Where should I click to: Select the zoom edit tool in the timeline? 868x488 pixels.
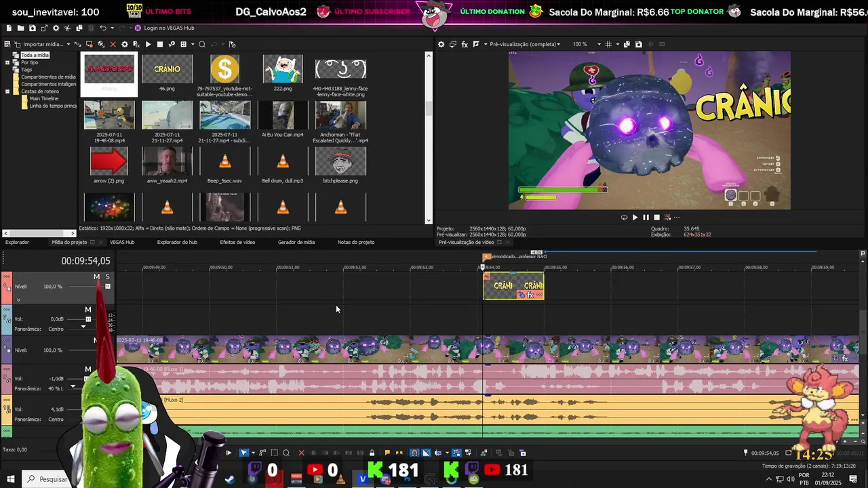286,453
